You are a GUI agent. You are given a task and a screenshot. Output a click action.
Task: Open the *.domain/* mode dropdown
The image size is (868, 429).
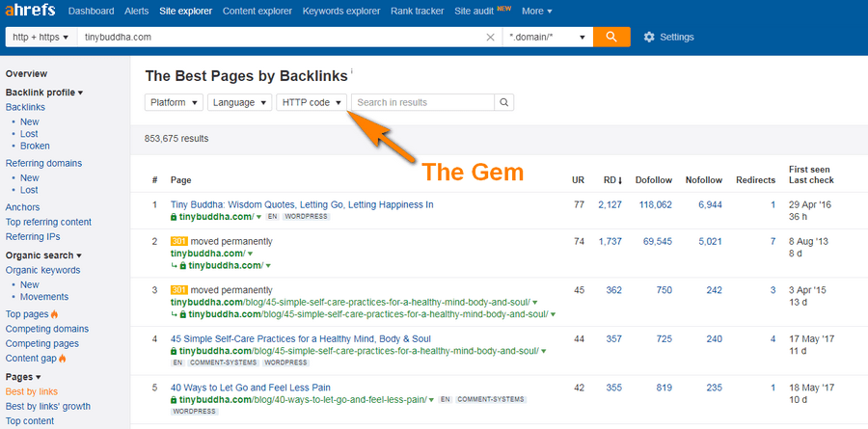(x=548, y=37)
